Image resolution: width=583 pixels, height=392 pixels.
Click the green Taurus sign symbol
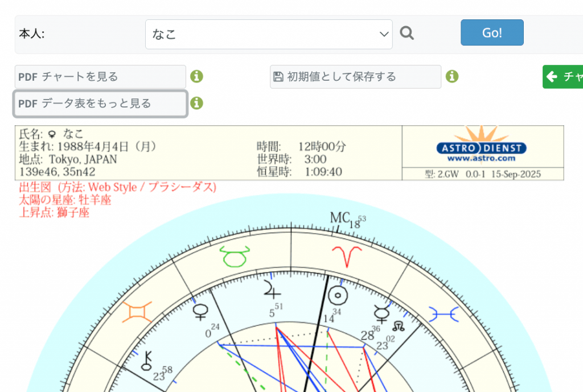(235, 256)
